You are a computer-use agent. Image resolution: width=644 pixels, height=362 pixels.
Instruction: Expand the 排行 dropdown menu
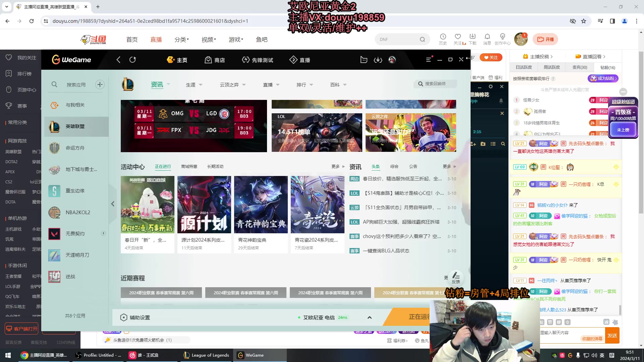[x=305, y=84]
